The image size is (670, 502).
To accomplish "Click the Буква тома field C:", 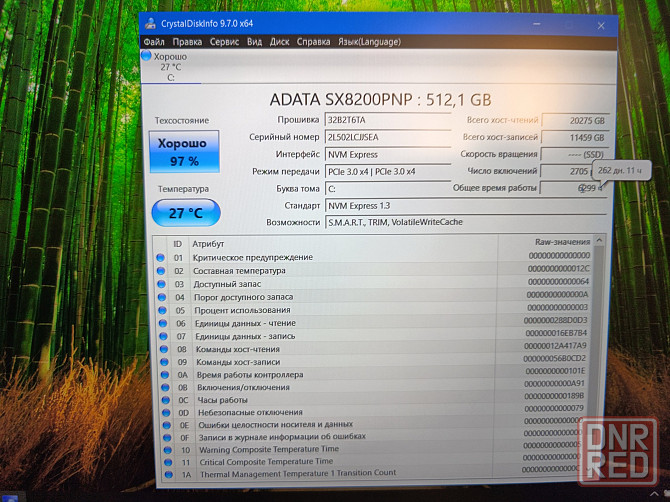I will click(388, 188).
